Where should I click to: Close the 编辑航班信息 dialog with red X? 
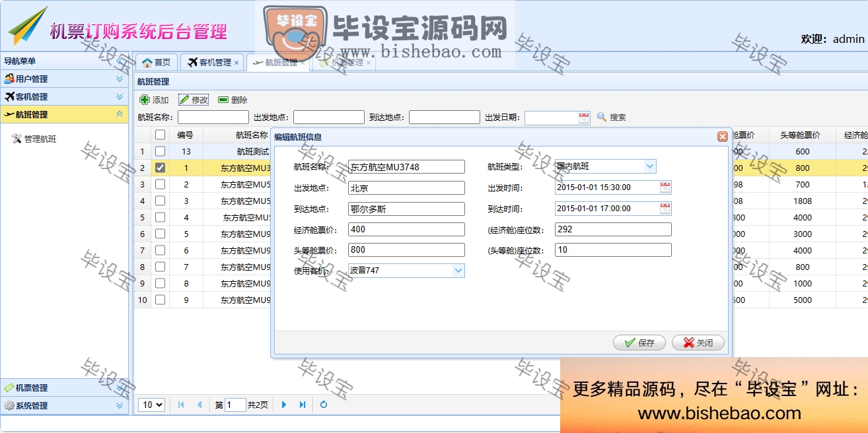723,137
